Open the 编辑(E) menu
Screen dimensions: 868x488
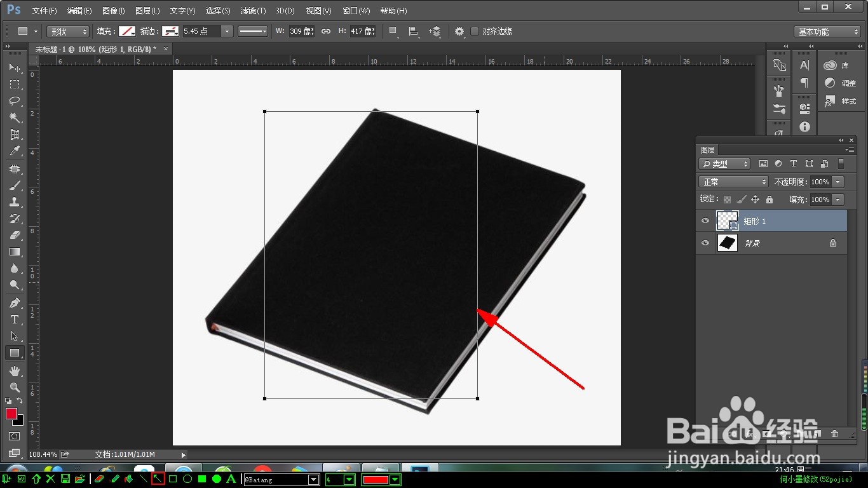coord(79,11)
